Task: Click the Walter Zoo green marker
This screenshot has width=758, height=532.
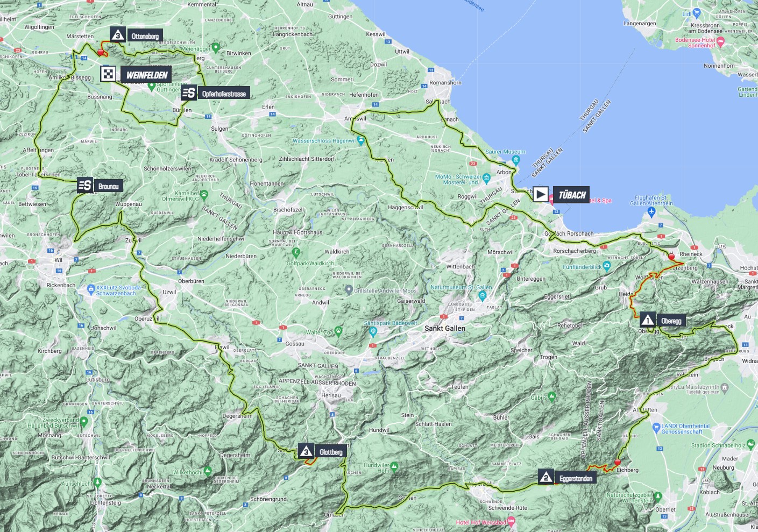Action: 338,330
